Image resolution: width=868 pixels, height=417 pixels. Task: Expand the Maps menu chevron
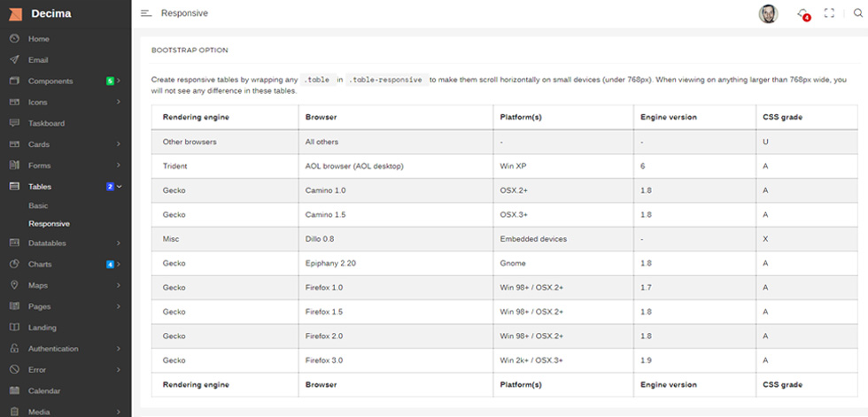pos(119,285)
